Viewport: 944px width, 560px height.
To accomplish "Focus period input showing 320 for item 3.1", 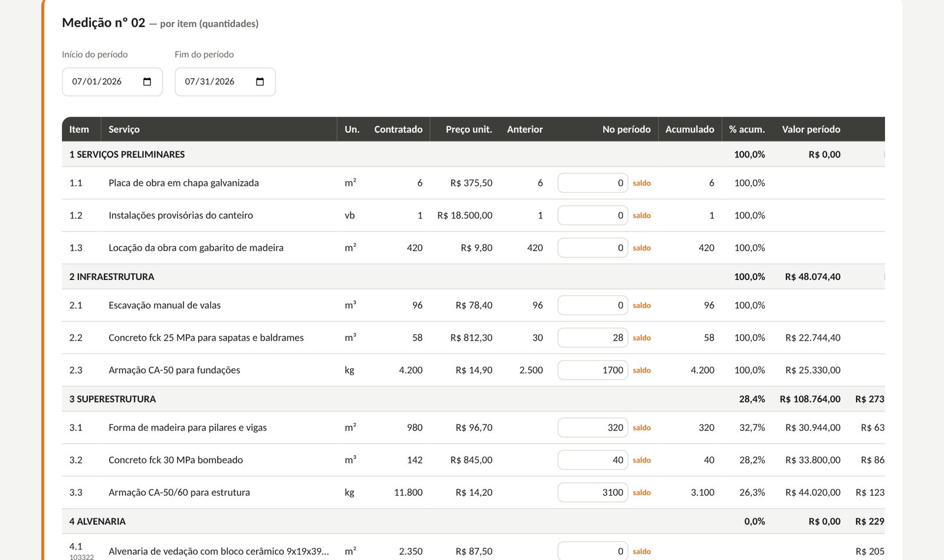I will [x=592, y=427].
